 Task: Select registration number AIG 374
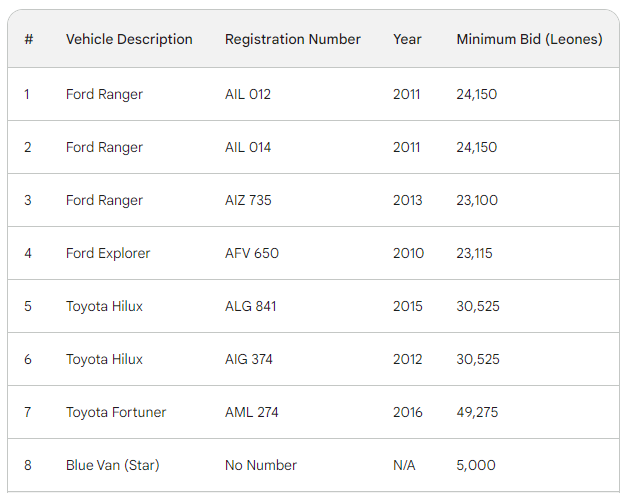249,359
